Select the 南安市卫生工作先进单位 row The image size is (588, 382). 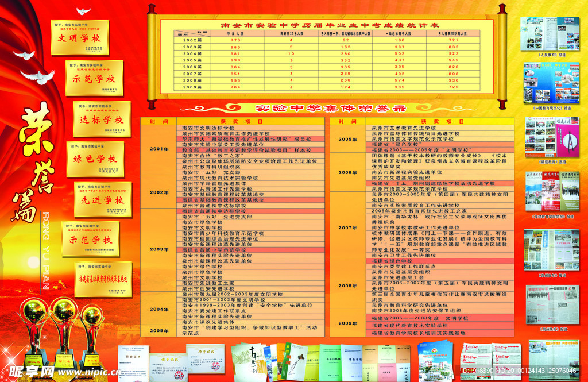click(440, 256)
